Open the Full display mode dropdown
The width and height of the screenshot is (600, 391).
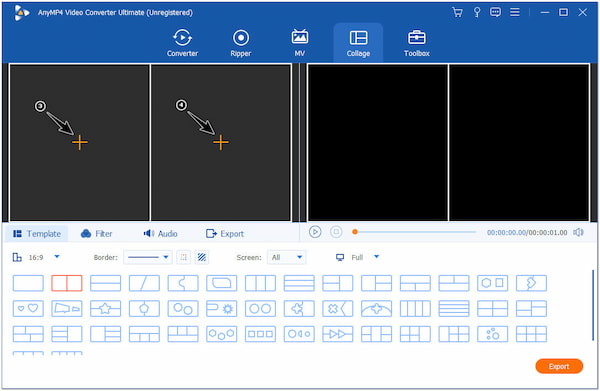pyautogui.click(x=377, y=257)
